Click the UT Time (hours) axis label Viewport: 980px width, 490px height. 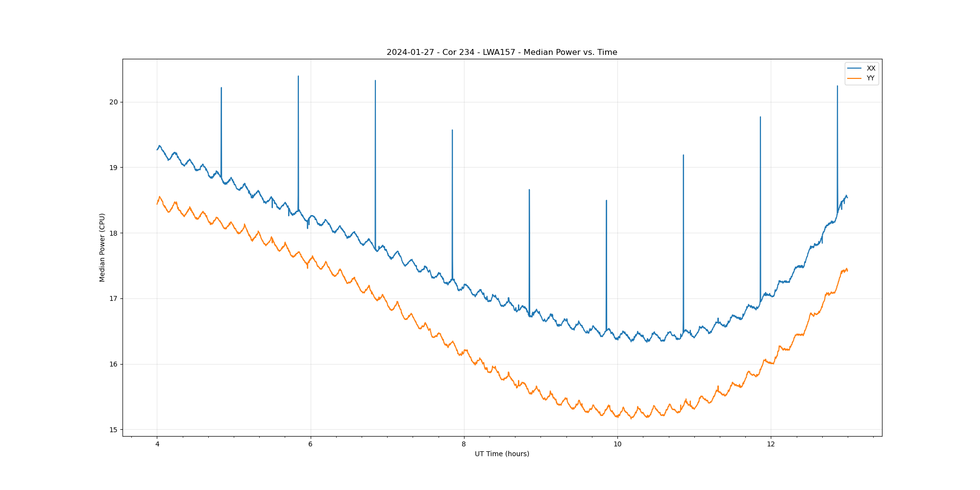[502, 454]
